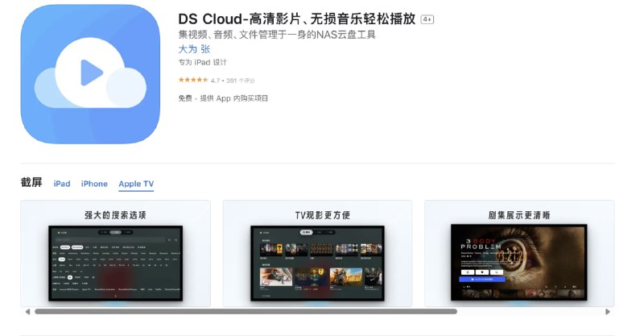Image resolution: width=644 pixels, height=336 pixels.
Task: Click the 391 个评分 ratings count
Action: coord(240,81)
